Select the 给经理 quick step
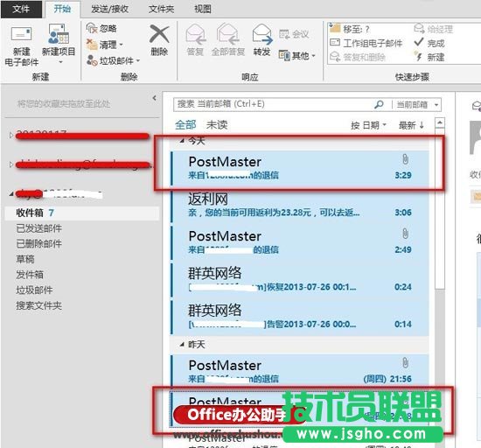This screenshot has width=481, height=448. (x=433, y=29)
